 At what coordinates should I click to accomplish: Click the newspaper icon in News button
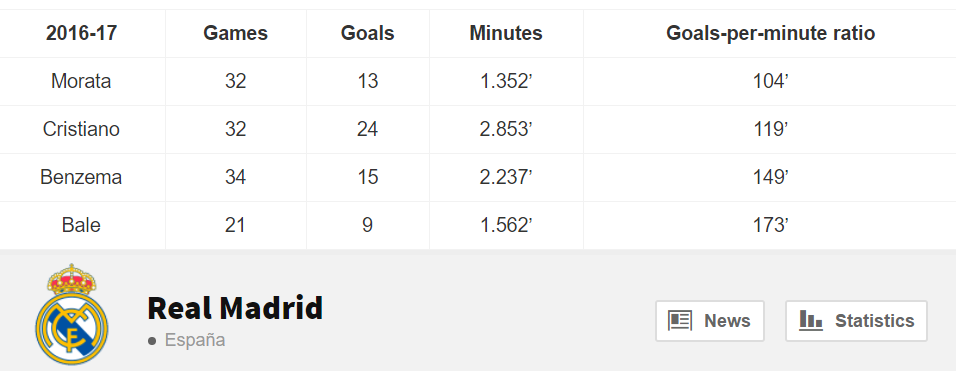coord(680,320)
